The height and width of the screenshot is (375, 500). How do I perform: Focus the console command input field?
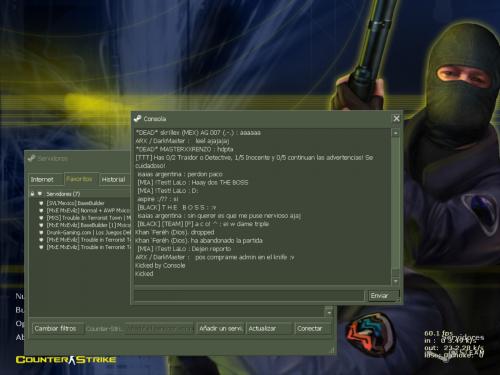249,296
